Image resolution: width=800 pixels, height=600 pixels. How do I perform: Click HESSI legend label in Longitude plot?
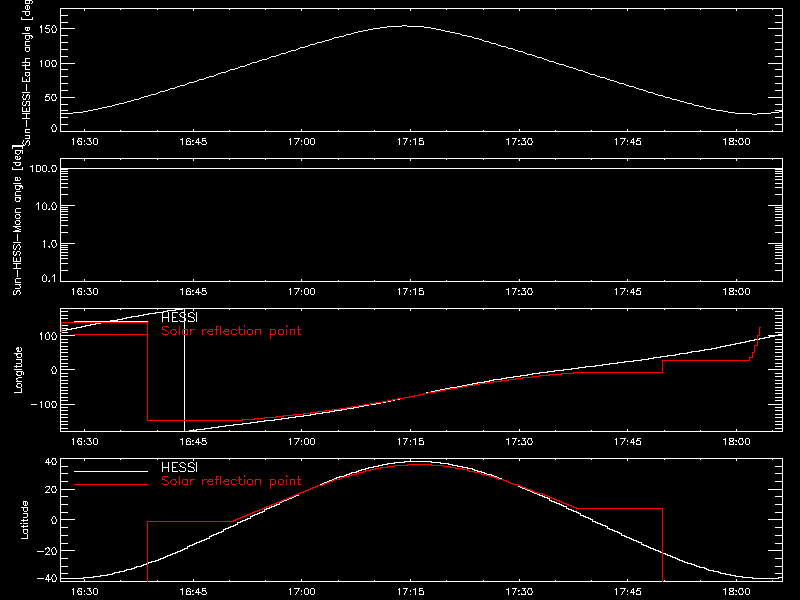click(179, 317)
